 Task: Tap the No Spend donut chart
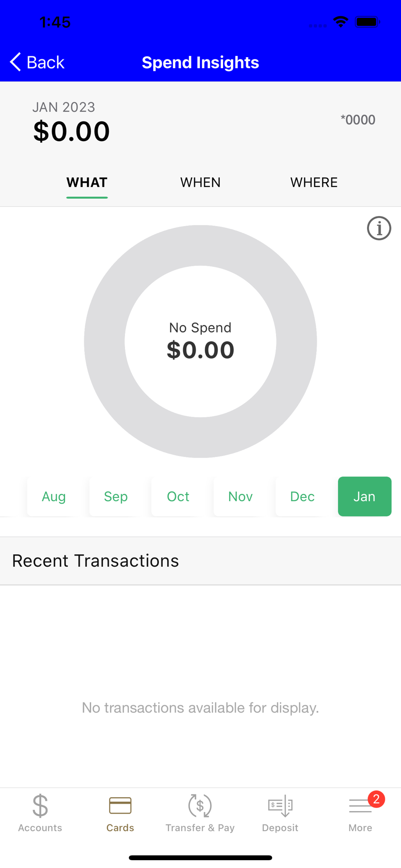(x=200, y=341)
